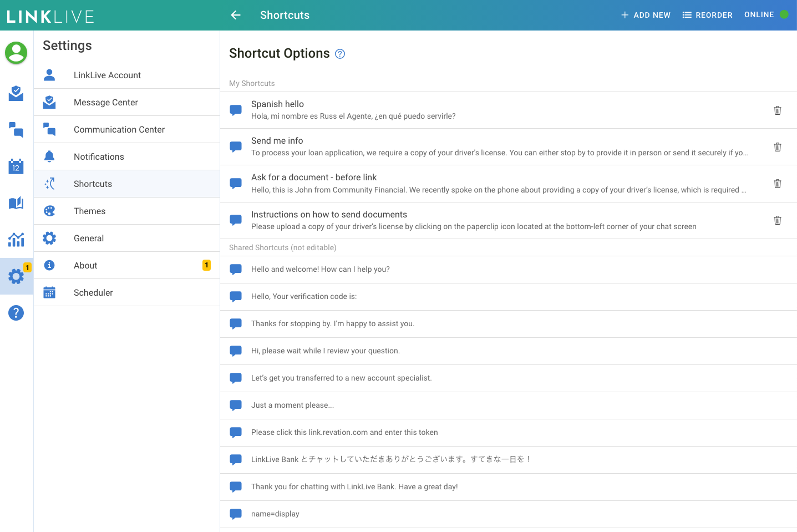Click ADD NEW shortcut button
Viewport: 797px width, 532px height.
[646, 15]
